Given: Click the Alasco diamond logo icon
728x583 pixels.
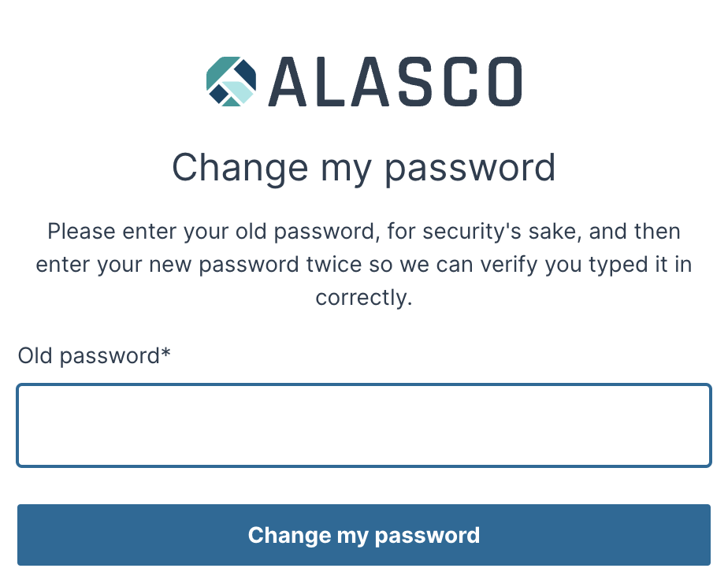Looking at the screenshot, I should pyautogui.click(x=231, y=81).
